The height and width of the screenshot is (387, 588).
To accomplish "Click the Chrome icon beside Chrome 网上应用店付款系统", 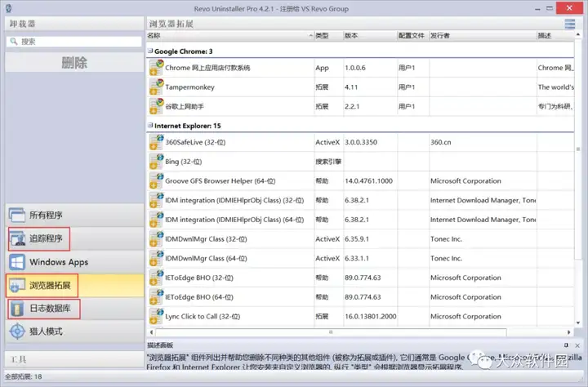I will tap(156, 68).
